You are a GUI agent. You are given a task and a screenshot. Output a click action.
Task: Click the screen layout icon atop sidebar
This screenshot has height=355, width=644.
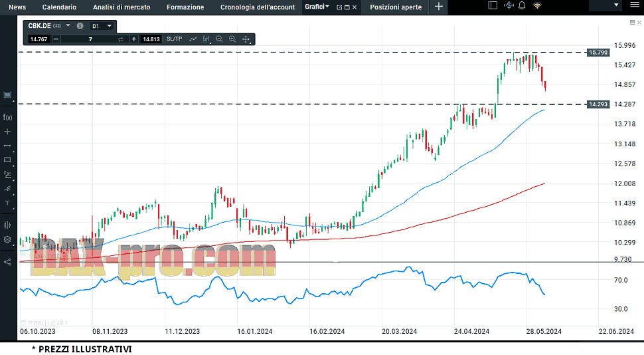(7, 95)
